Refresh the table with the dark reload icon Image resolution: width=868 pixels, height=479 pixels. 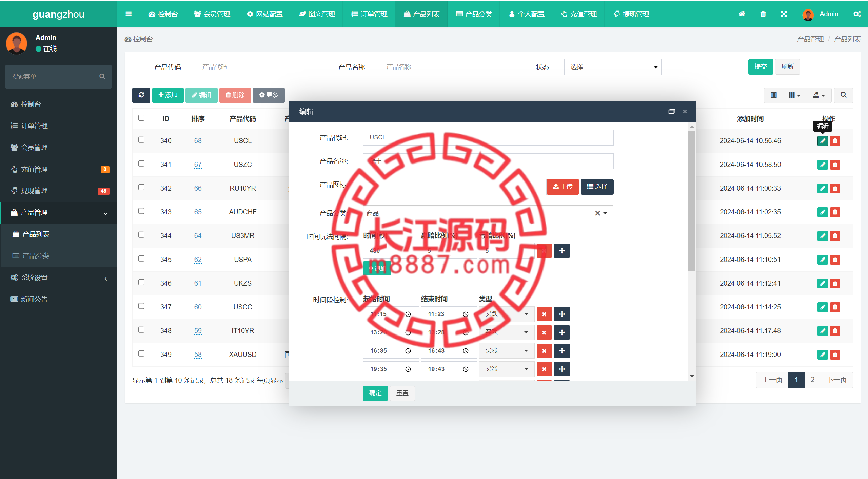click(x=141, y=95)
